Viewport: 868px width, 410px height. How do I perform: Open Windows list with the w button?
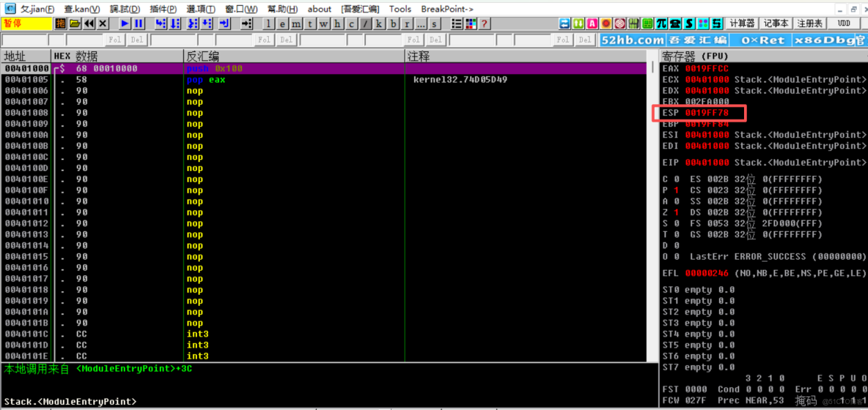[x=324, y=23]
